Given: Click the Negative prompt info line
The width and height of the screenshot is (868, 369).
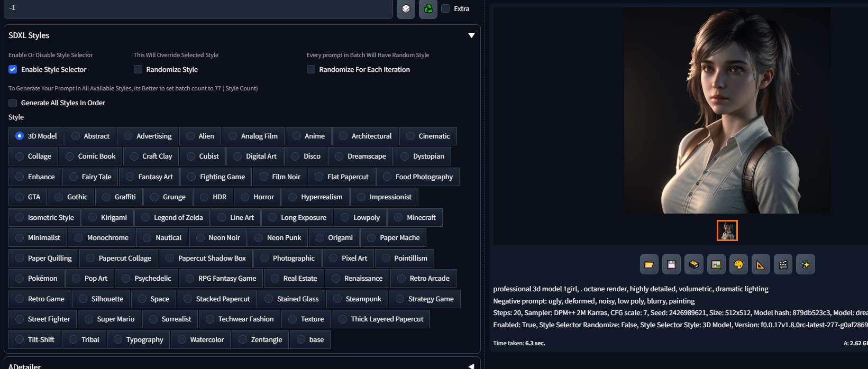Looking at the screenshot, I should [x=594, y=301].
